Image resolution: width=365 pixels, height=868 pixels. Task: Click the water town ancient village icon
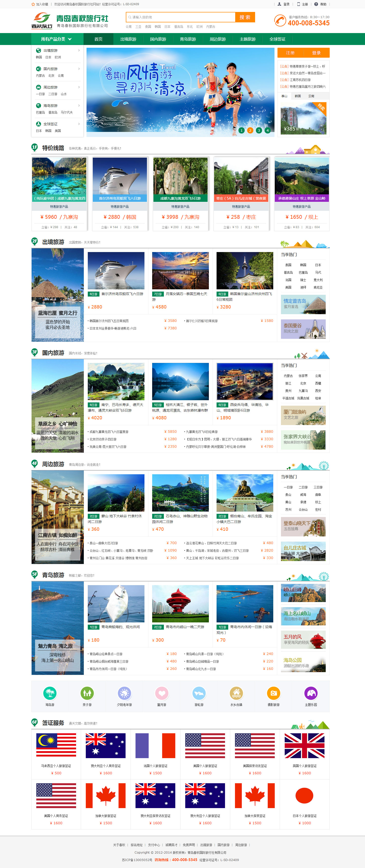click(236, 693)
